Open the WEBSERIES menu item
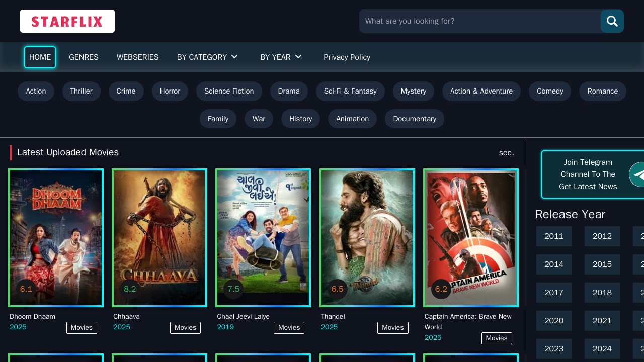The image size is (644, 362). click(138, 57)
